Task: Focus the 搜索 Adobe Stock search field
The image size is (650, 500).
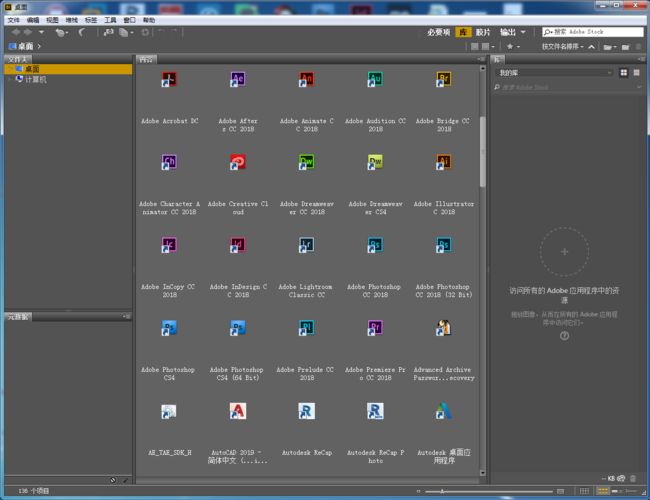Action: click(x=593, y=32)
